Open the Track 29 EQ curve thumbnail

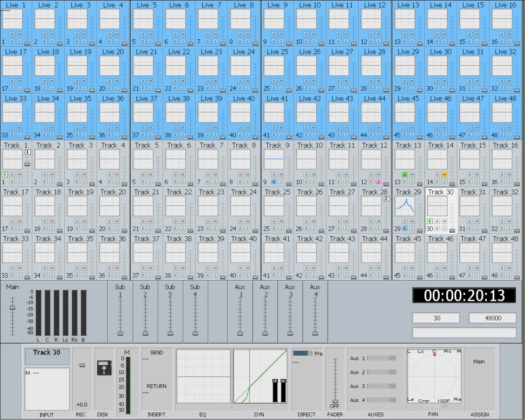click(405, 206)
